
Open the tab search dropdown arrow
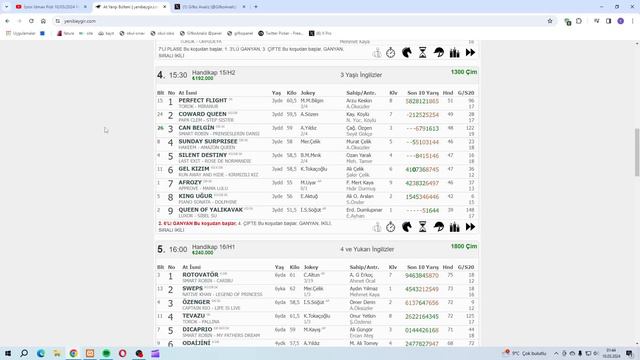pos(6,7)
